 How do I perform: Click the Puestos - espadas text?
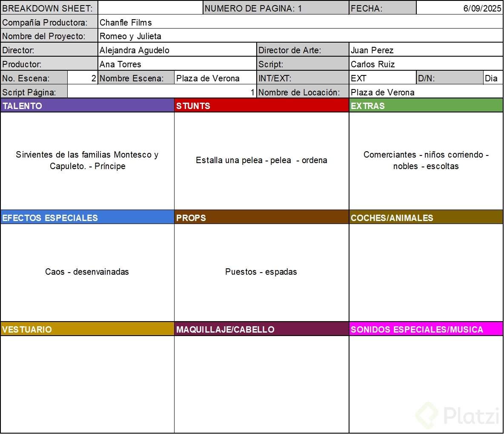point(261,272)
